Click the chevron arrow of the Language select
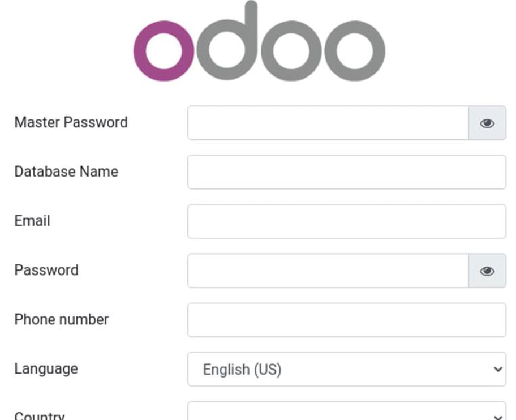Image resolution: width=516 pixels, height=420 pixels. click(x=498, y=369)
